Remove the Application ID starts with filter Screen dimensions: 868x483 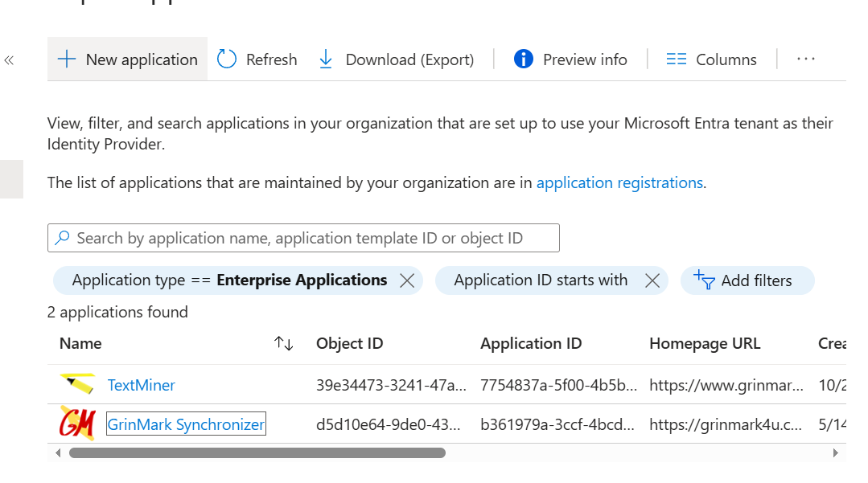tap(652, 280)
